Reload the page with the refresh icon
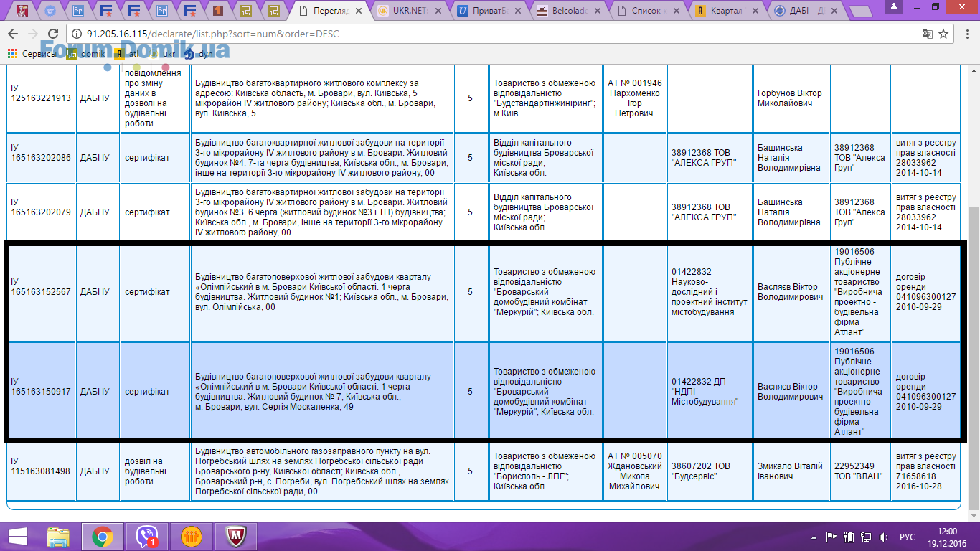980x551 pixels. coord(52,34)
